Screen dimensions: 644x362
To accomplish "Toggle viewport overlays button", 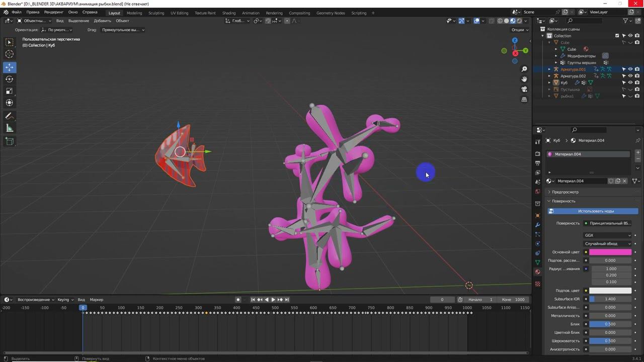I will pos(476,21).
